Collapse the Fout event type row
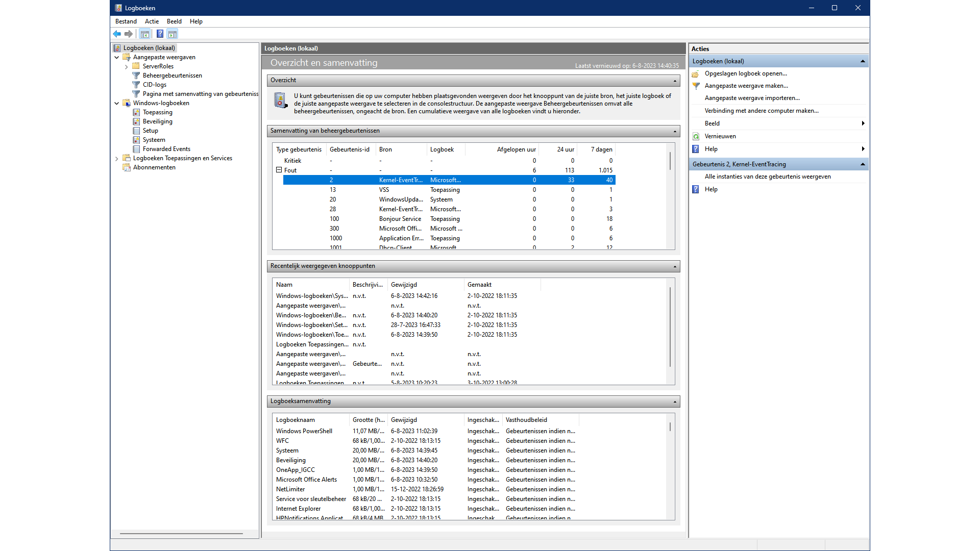 pos(279,170)
